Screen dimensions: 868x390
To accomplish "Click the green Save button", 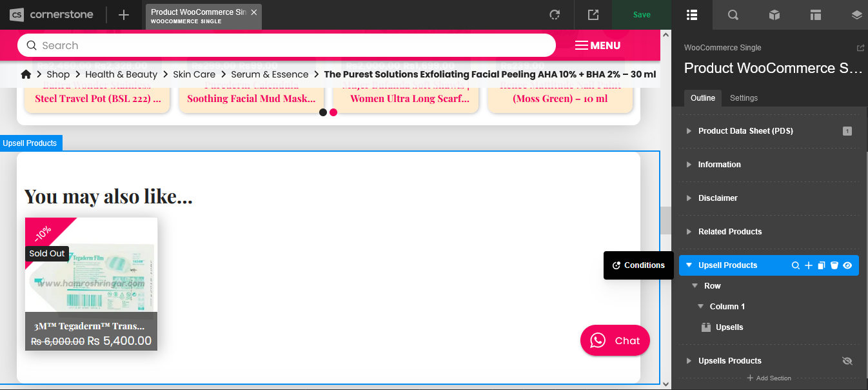I will pos(642,15).
